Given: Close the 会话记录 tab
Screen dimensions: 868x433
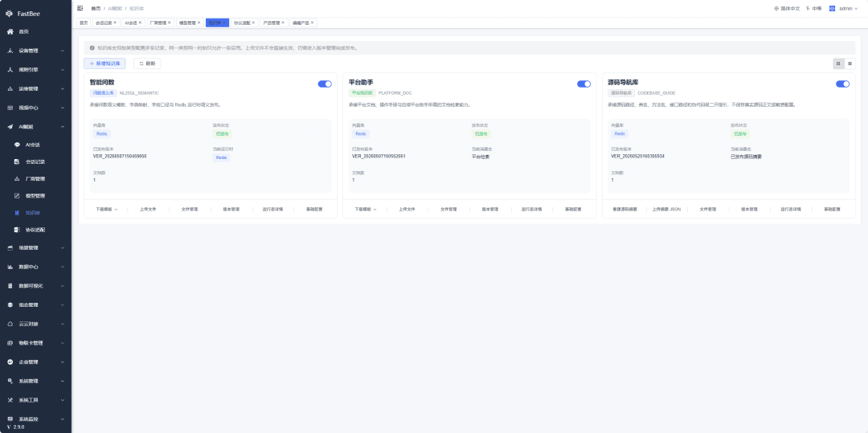Looking at the screenshot, I should 115,22.
